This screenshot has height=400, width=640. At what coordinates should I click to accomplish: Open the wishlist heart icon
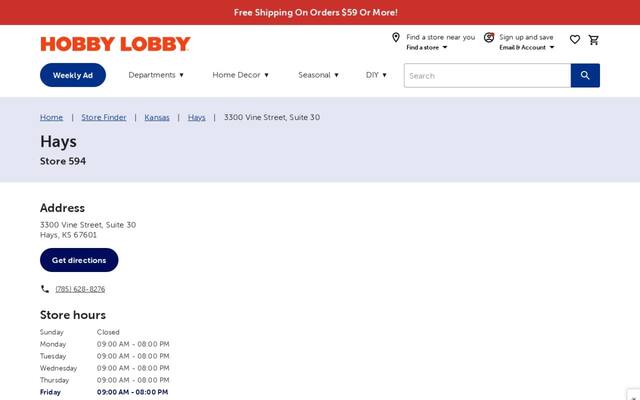tap(575, 40)
